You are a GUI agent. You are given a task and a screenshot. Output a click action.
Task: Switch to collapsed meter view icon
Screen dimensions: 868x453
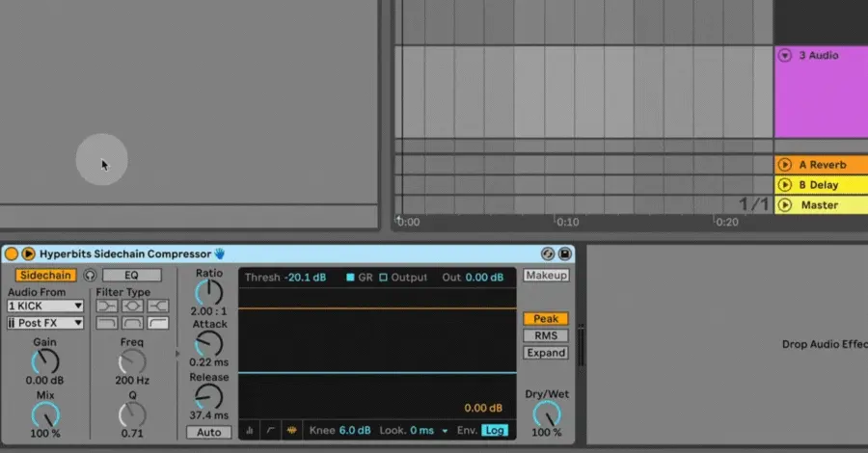pos(249,430)
